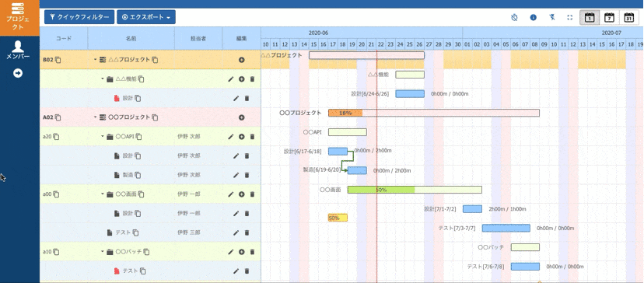Viewport: 644px width, 283px height.
Task: Edit the ○○API row with pencil icon
Action: (230, 137)
